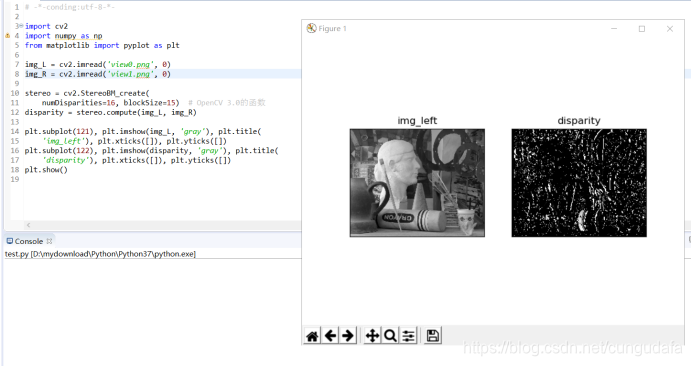Collapse the import block at line 3
Viewport: 692px width, 366px height.
click(x=21, y=26)
